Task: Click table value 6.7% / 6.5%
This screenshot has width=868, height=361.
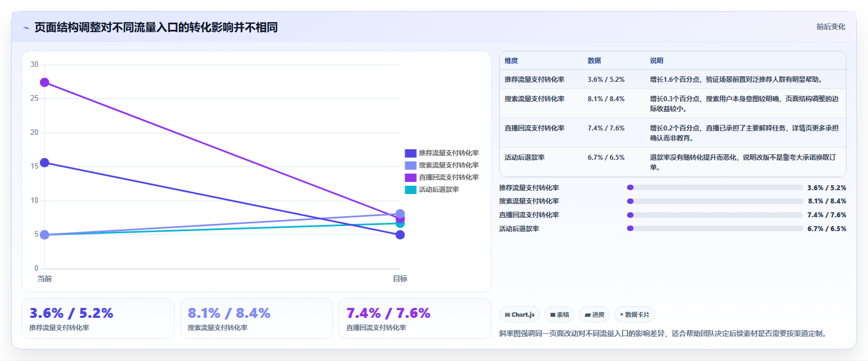Action: click(x=606, y=158)
